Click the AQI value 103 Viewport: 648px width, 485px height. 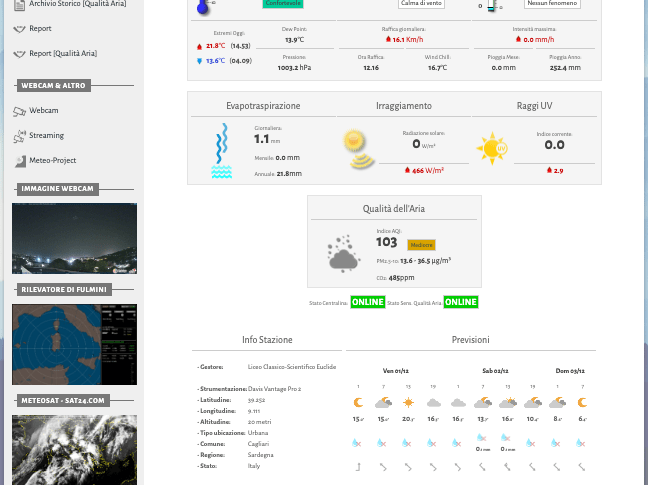click(386, 242)
